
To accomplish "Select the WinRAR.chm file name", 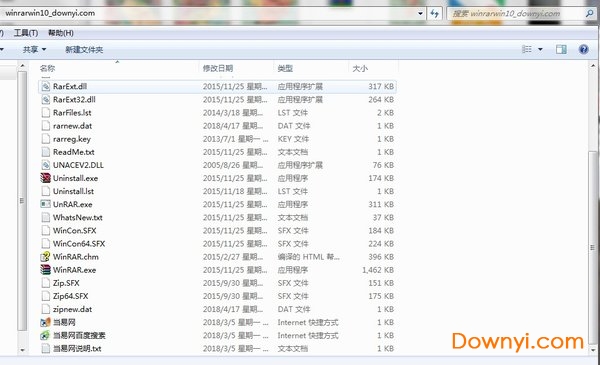I will pyautogui.click(x=75, y=256).
